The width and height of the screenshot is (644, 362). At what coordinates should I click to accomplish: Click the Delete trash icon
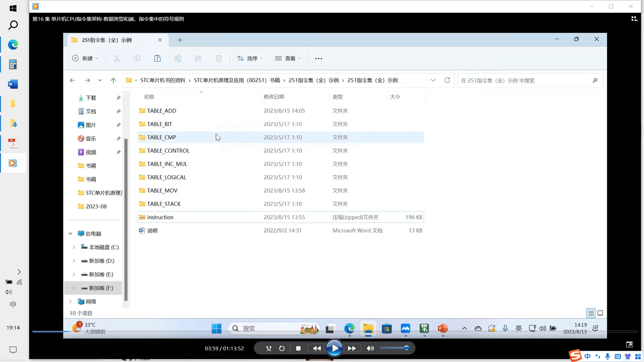click(219, 58)
